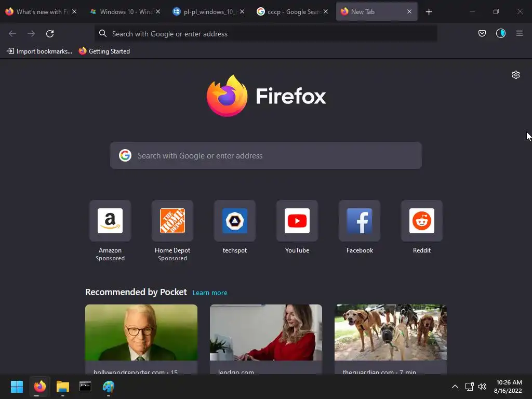Focus the address bar search field

tap(265, 34)
